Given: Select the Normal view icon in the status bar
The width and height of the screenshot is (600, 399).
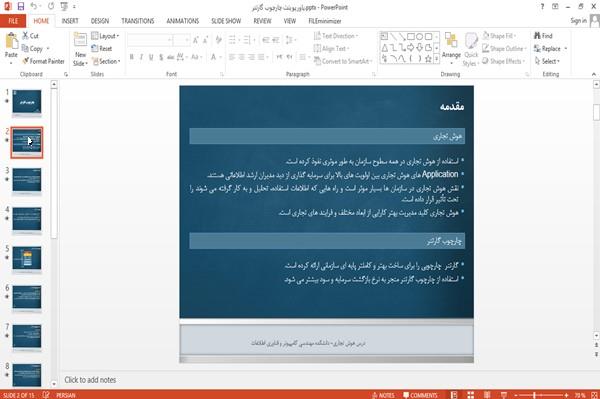Looking at the screenshot, I should (x=454, y=395).
